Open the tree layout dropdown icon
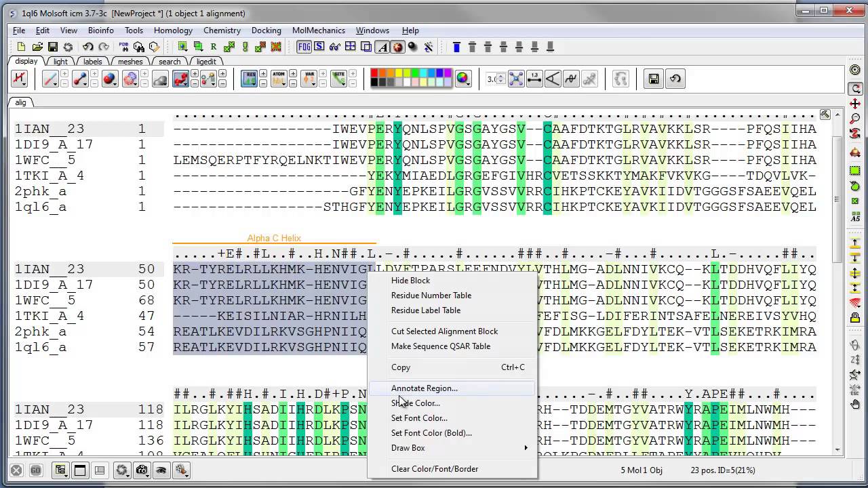The height and width of the screenshot is (488, 868). 61,470
